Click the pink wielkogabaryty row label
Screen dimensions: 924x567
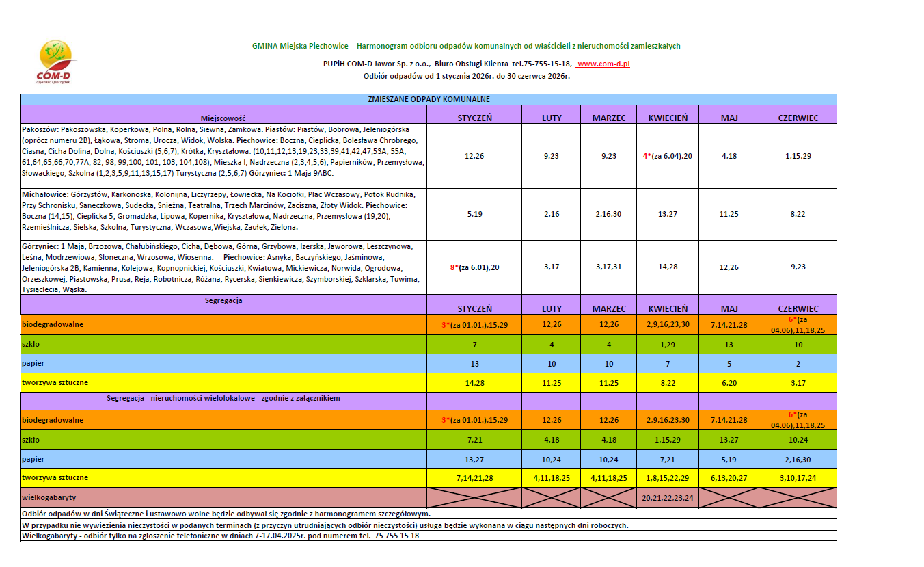(x=223, y=497)
